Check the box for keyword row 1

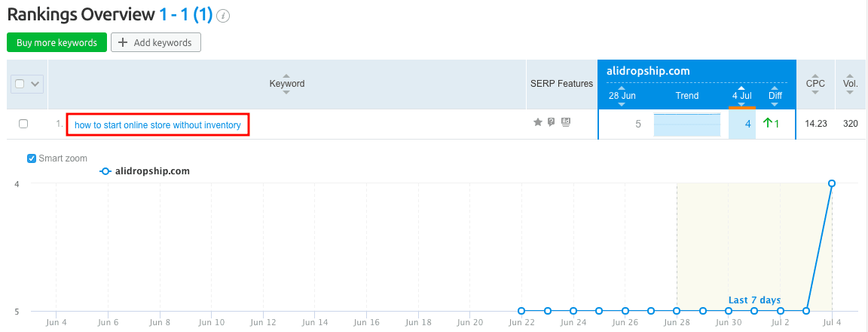[23, 124]
